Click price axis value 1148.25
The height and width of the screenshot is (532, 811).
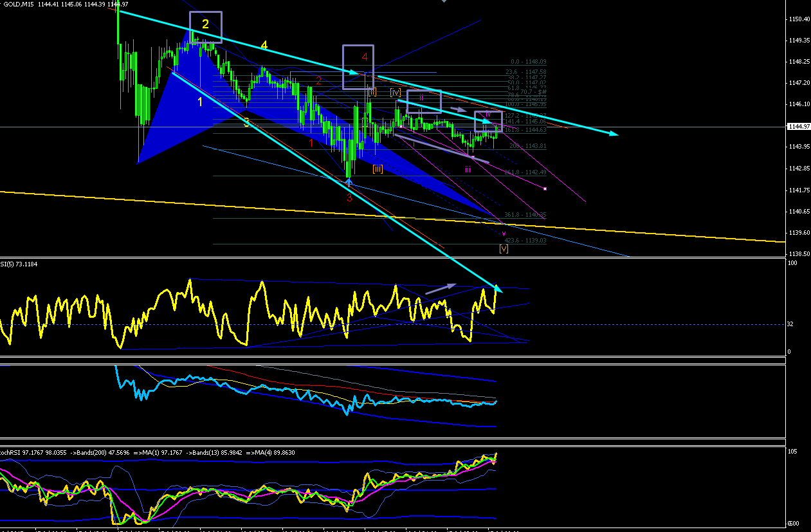click(x=798, y=62)
